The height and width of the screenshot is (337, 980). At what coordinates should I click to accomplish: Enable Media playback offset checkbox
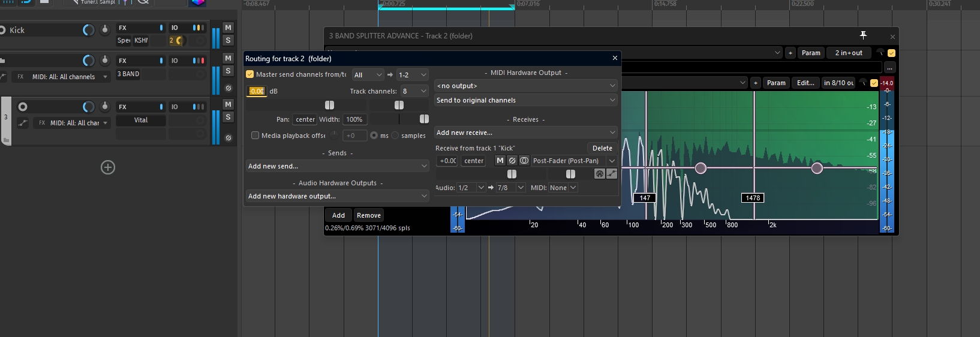(x=255, y=136)
